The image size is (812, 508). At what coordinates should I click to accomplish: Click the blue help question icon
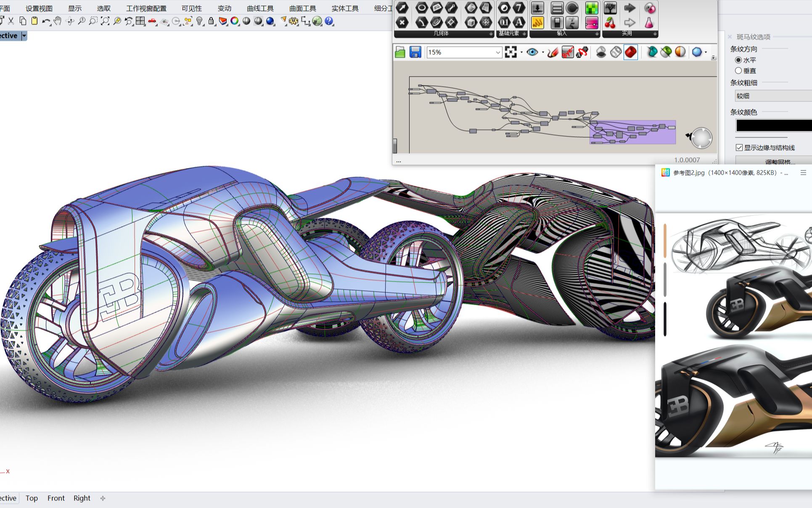click(329, 21)
